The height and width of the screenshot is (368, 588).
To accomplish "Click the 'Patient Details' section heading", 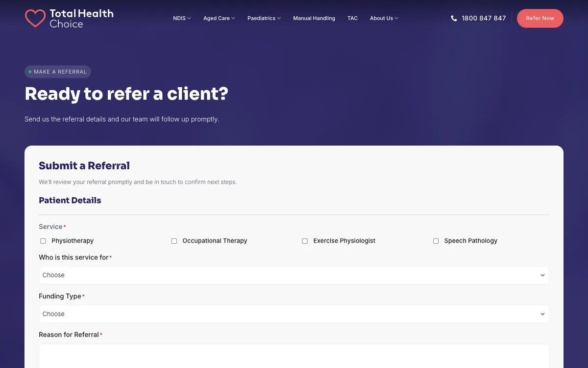I will [x=70, y=200].
